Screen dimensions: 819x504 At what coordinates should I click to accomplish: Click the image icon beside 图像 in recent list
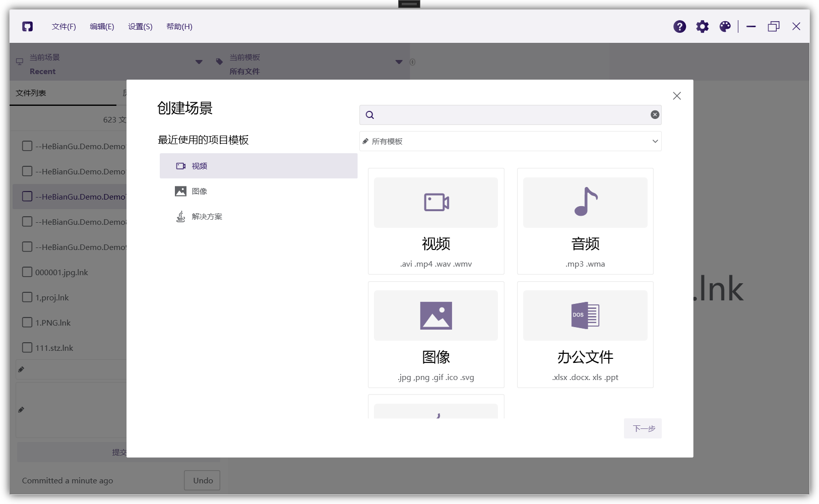[x=180, y=191]
